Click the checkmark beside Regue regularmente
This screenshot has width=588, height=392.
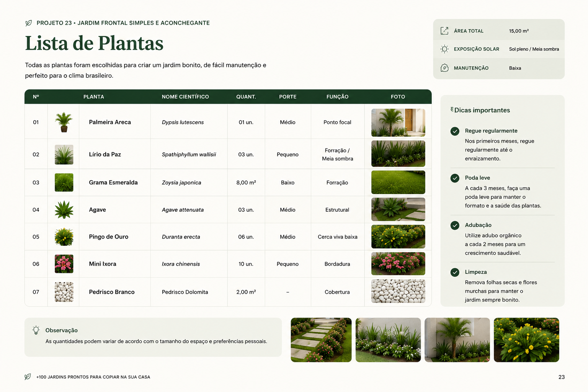[x=455, y=131]
